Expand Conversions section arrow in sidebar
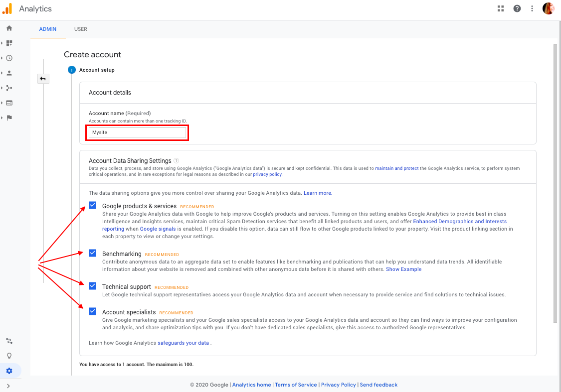The height and width of the screenshot is (392, 561). (x=2, y=118)
